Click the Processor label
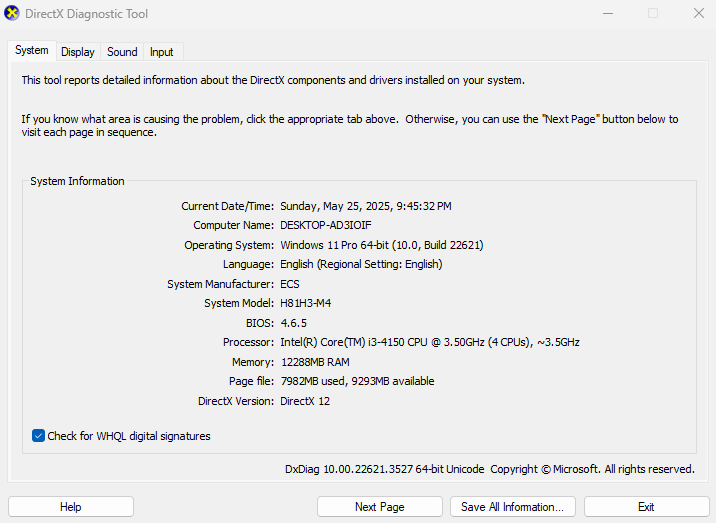716x523 pixels. [248, 342]
